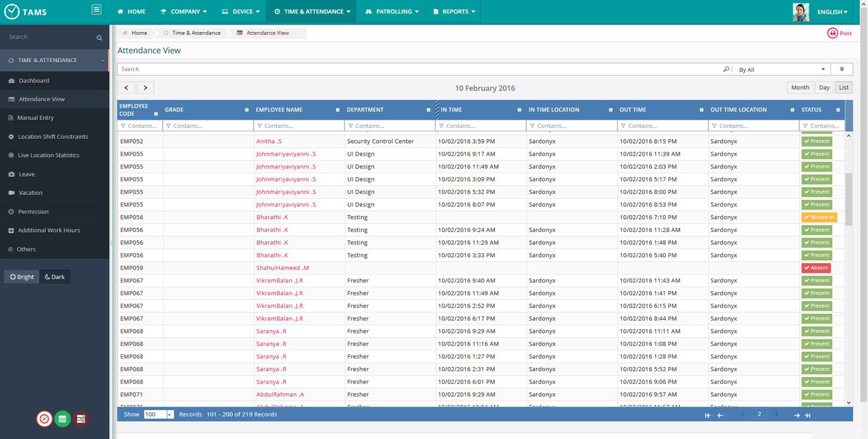Image resolution: width=868 pixels, height=439 pixels.
Task: Open Out Time column settings icon
Action: [701, 109]
